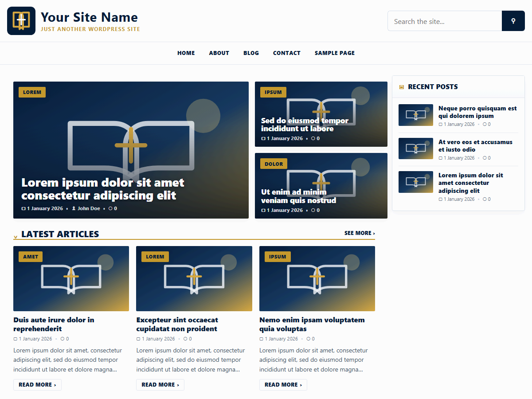Click Read More under Excepteur sint article
The image size is (532, 399).
click(160, 385)
